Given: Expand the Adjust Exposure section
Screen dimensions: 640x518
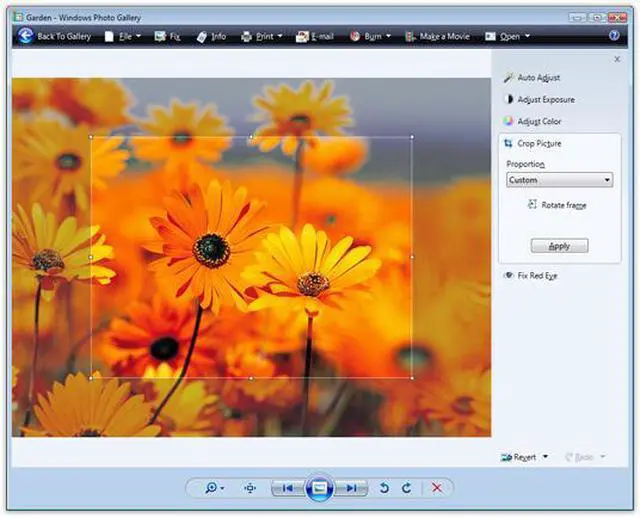Looking at the screenshot, I should 545,100.
